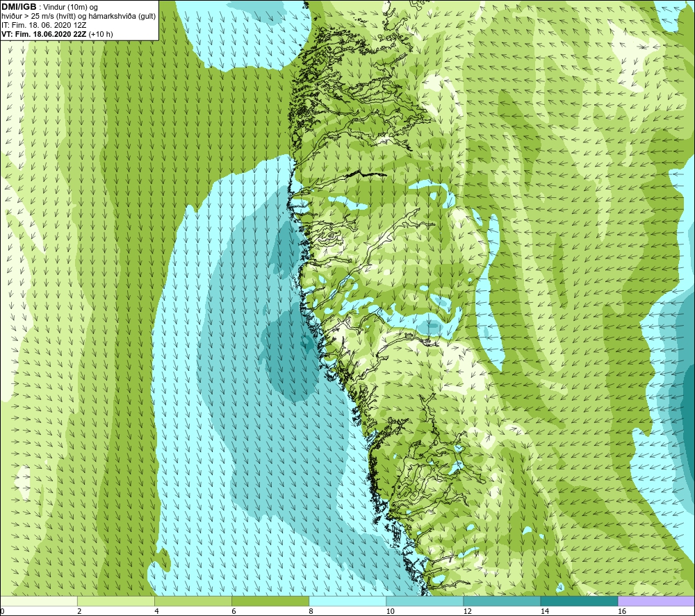Click the legend tick label '10'
Image resolution: width=695 pixels, height=616 pixels.
click(390, 611)
